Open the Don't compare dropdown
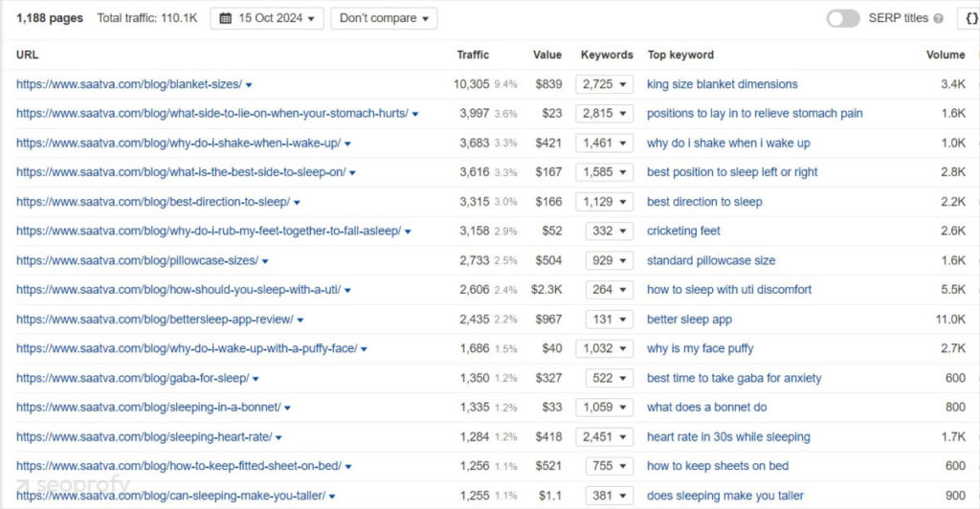 pos(384,19)
